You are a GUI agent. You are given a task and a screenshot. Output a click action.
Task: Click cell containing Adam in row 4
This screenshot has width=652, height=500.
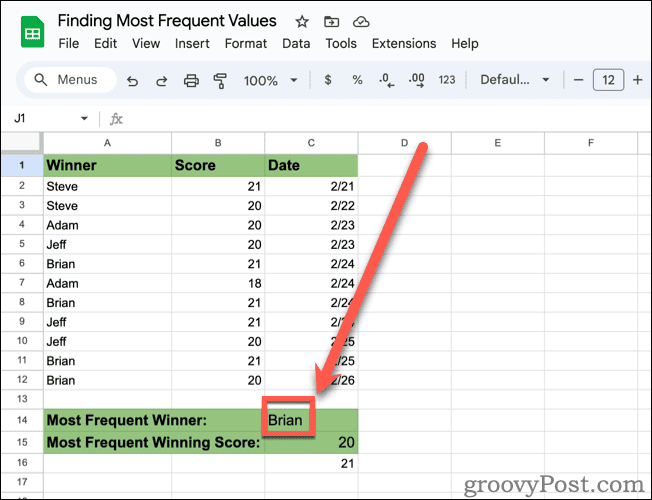click(107, 225)
